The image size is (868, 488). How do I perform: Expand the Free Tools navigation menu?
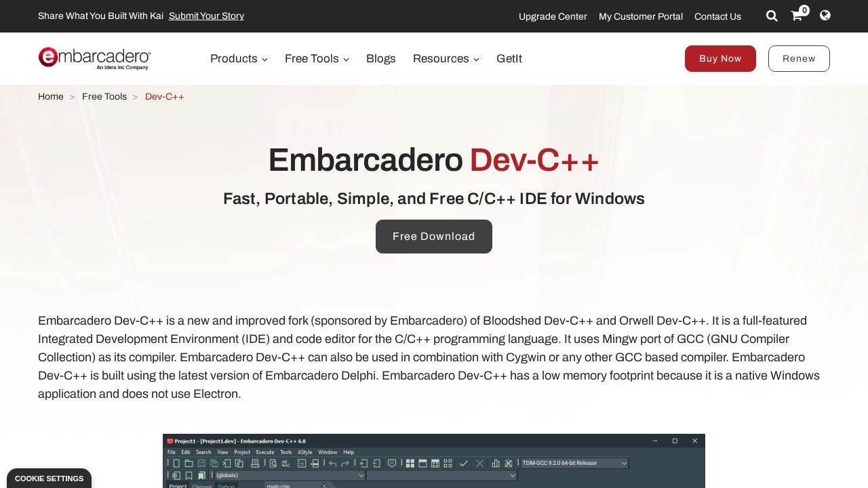click(x=317, y=59)
